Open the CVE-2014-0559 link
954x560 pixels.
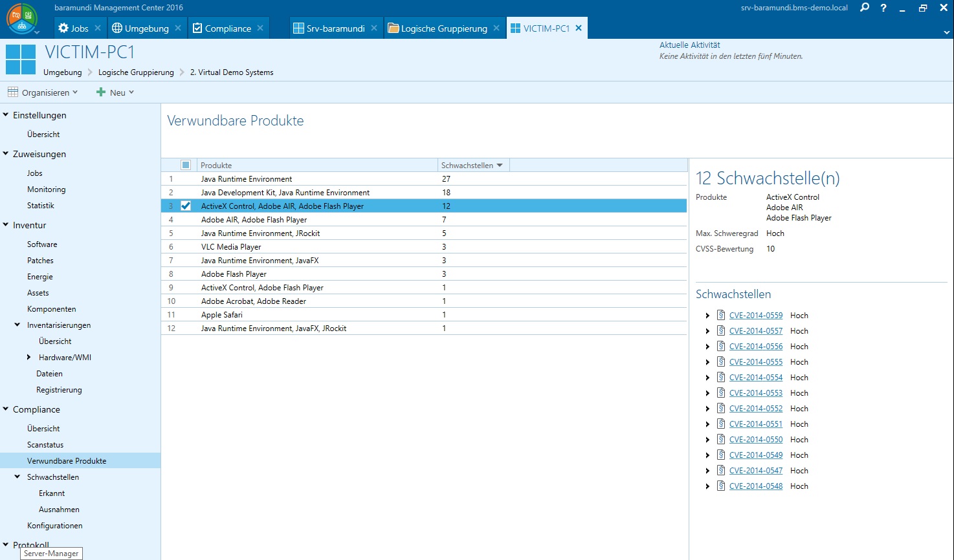[756, 316]
